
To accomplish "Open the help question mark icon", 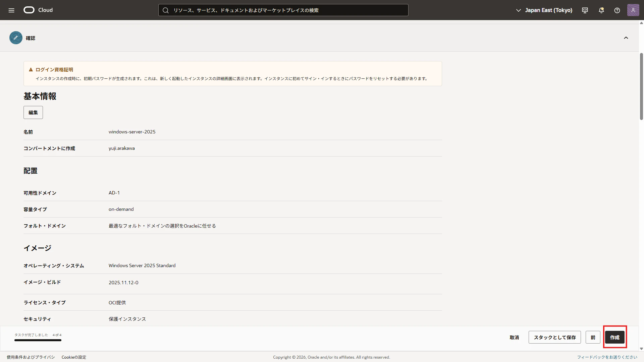I will pyautogui.click(x=617, y=10).
